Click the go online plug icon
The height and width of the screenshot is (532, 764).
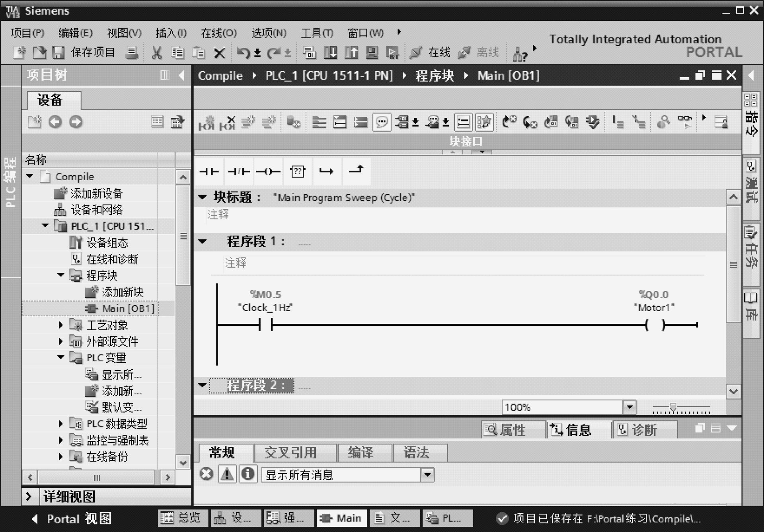pos(415,53)
